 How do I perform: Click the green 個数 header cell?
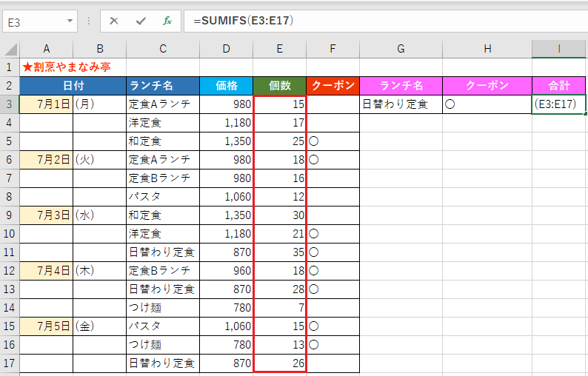pos(280,86)
